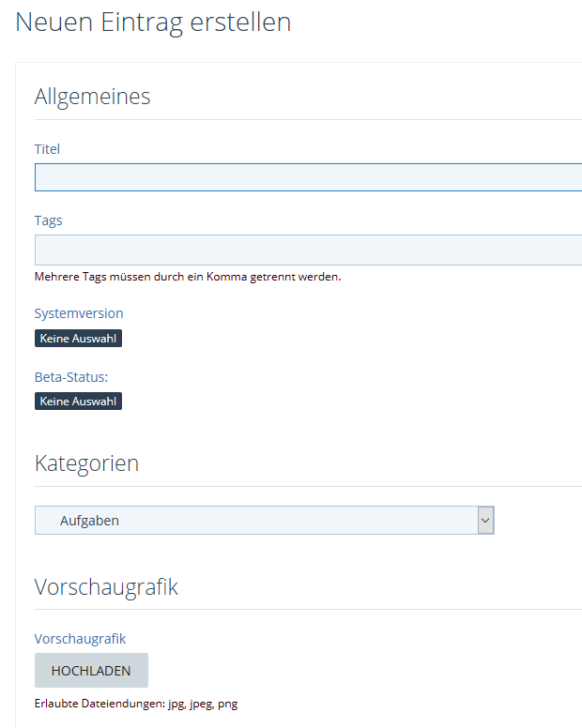Click the large Vorschaugrafik section heading

click(x=106, y=587)
